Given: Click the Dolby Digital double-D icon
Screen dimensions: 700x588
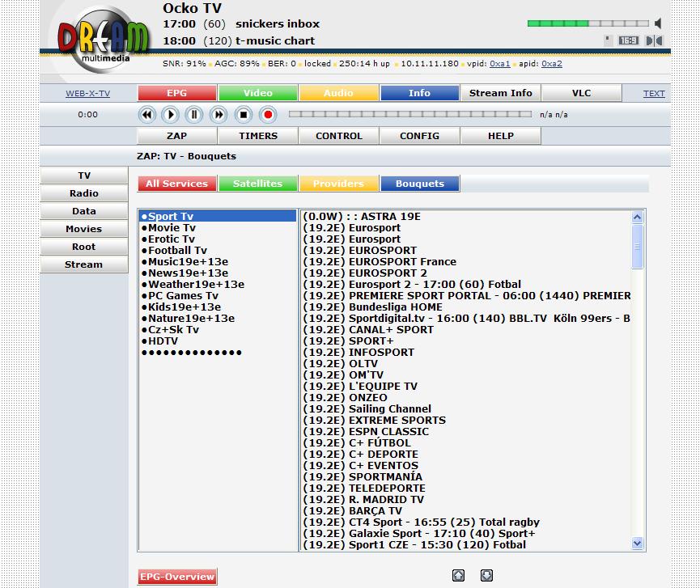Looking at the screenshot, I should [654, 40].
